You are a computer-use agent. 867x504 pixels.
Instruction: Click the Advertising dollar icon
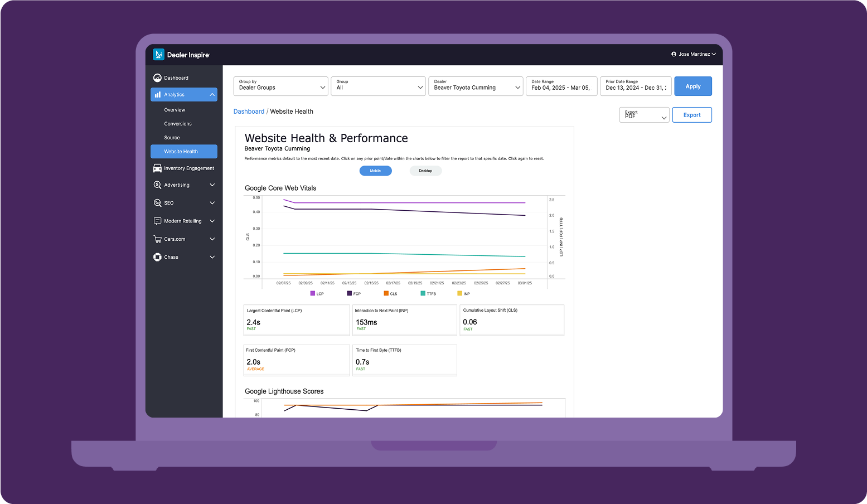pyautogui.click(x=157, y=185)
